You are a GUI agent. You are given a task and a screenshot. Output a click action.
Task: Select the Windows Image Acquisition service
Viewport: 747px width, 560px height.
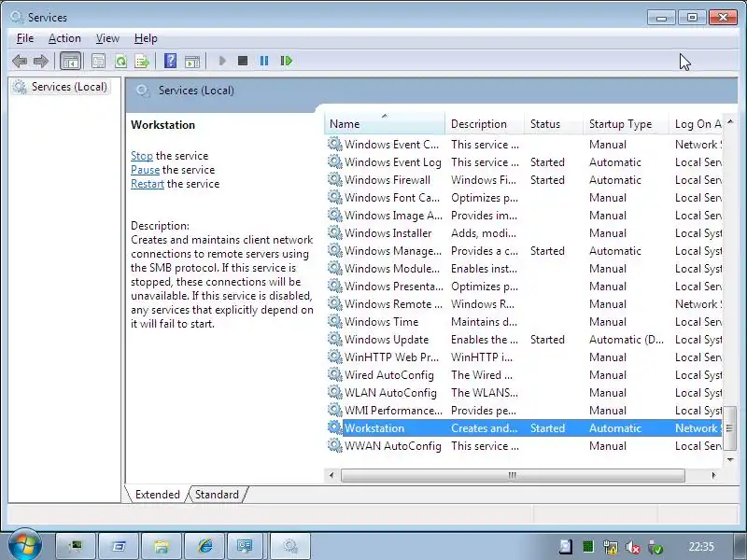coord(524,216)
